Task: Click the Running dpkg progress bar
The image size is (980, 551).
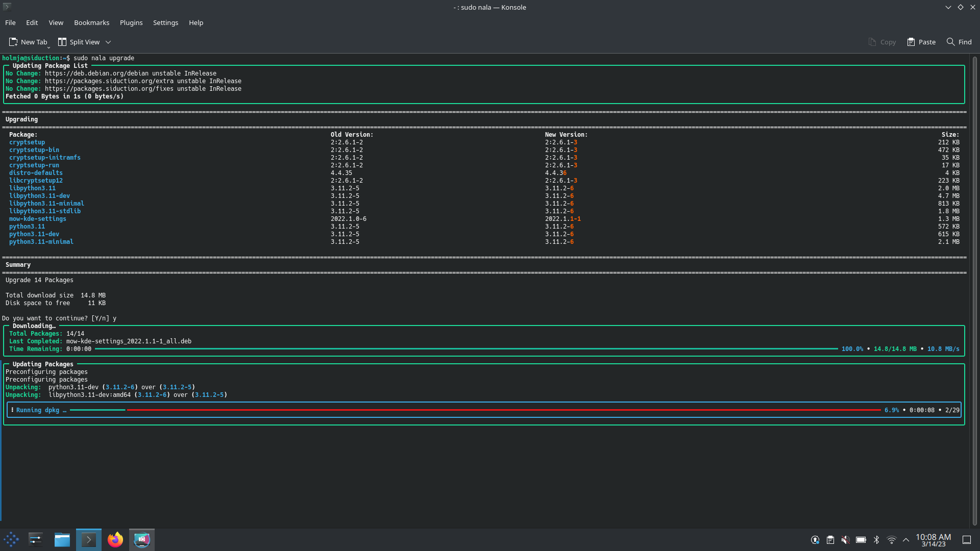Action: pos(475,410)
